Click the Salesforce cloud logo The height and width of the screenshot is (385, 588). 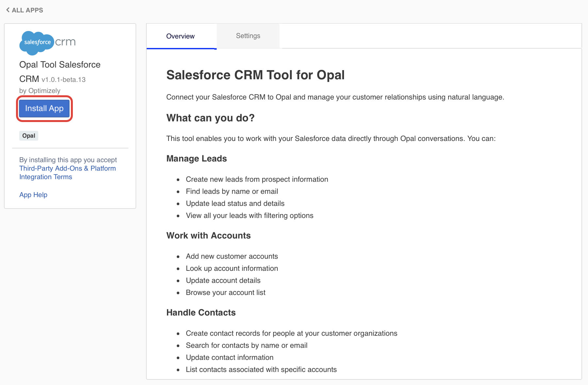(x=37, y=42)
